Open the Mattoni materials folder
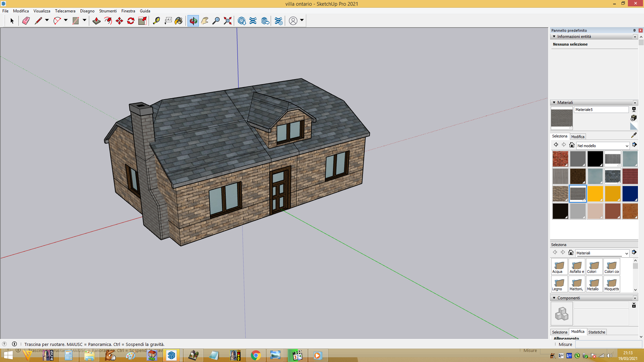Viewport: 644px width, 362px height. (x=577, y=284)
